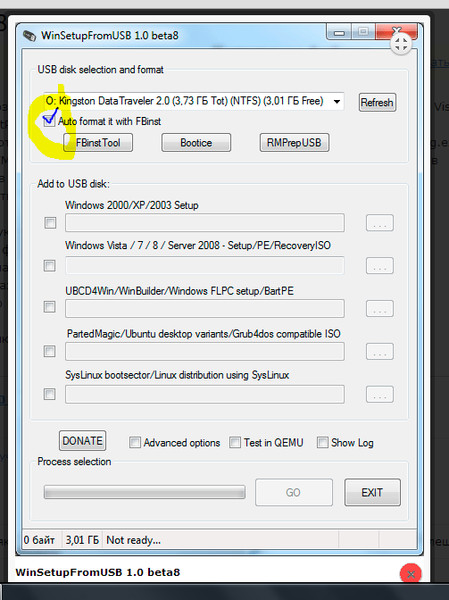Enable Advanced options checkbox
This screenshot has height=600, width=449.
135,442
